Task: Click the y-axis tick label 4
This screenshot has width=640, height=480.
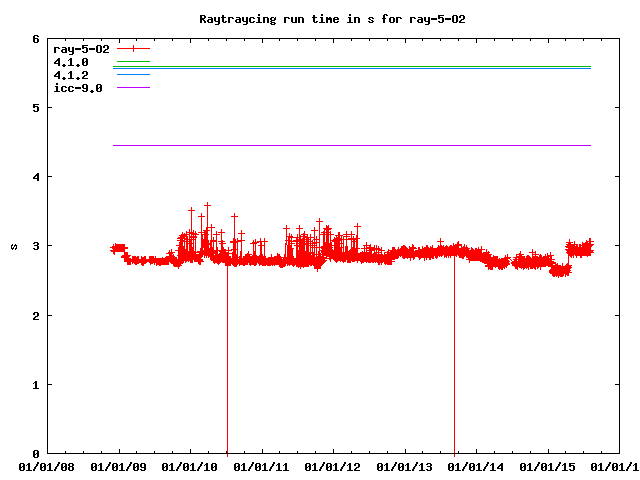Action: click(x=36, y=177)
